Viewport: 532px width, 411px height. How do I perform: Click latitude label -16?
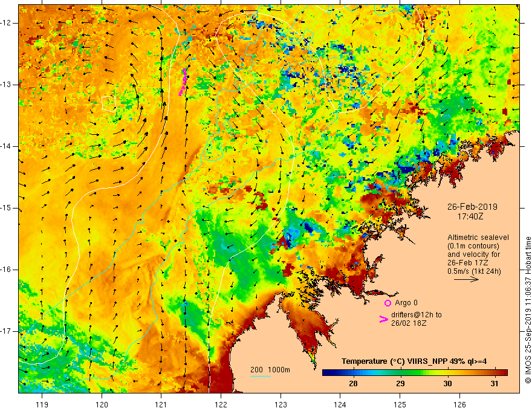(6, 270)
